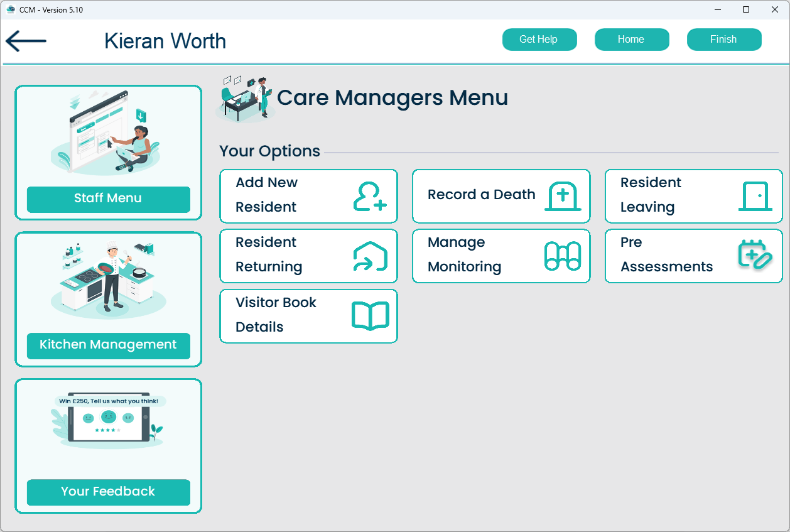
Task: Click the Care Managers Menu title
Action: click(392, 98)
